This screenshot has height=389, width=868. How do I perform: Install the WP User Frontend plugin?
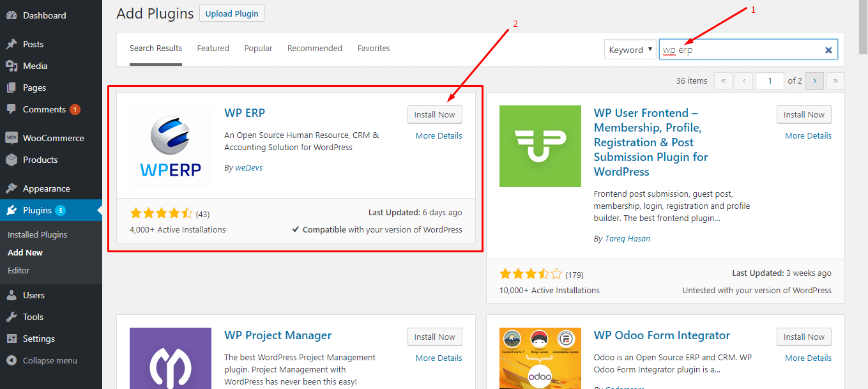pos(804,114)
